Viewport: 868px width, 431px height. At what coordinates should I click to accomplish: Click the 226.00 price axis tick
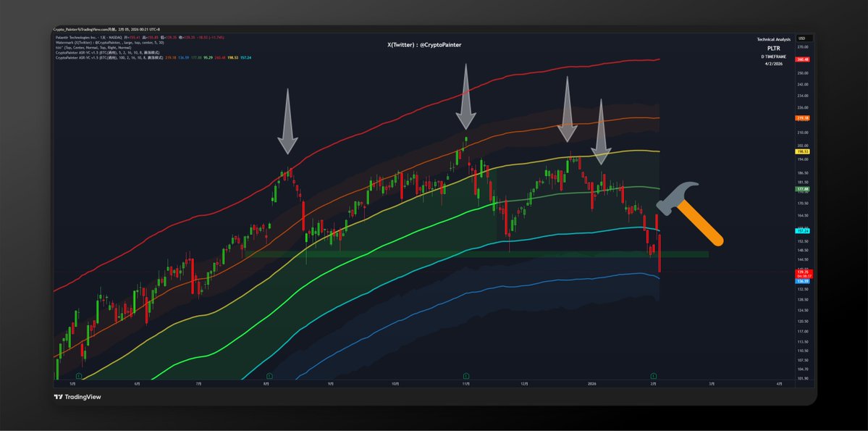804,107
